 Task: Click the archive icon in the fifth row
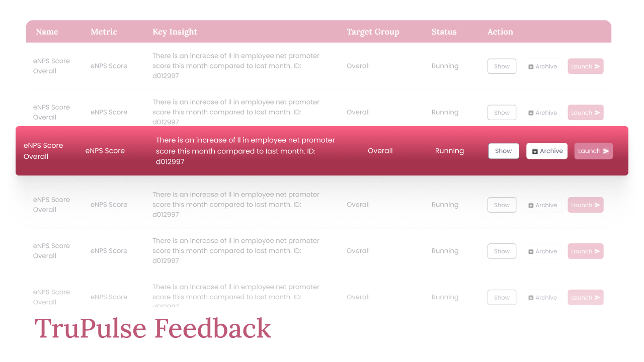(531, 251)
